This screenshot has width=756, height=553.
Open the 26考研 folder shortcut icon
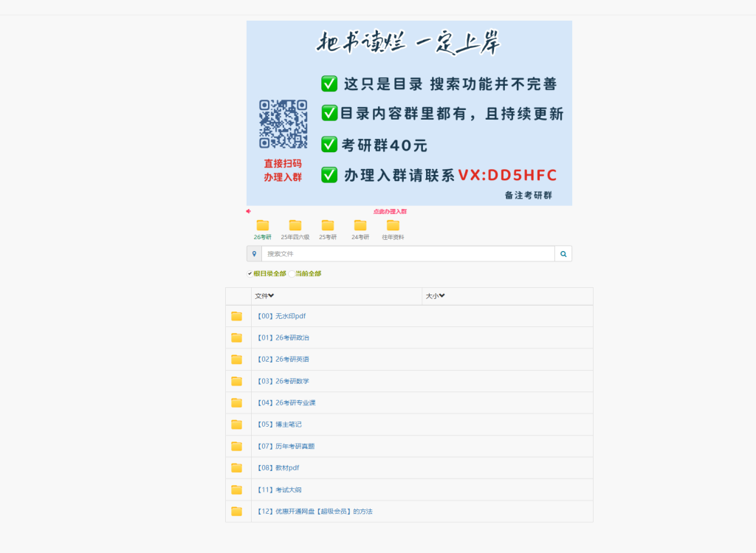point(263,225)
